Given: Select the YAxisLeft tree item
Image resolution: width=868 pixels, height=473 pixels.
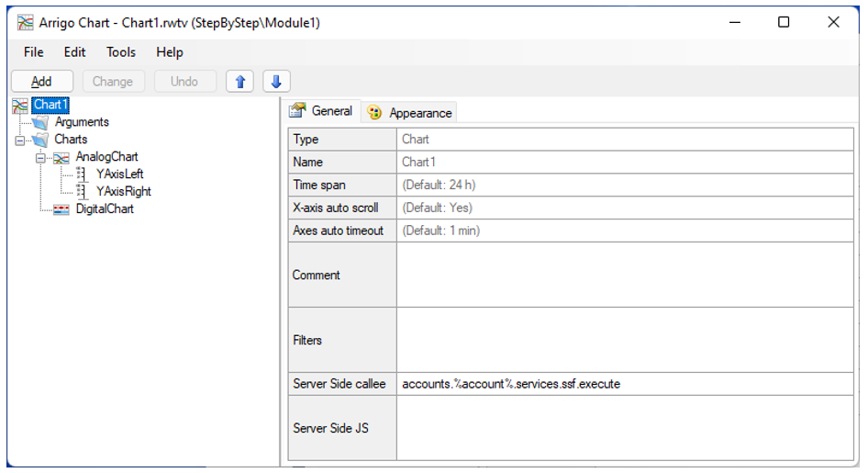Looking at the screenshot, I should click(x=119, y=174).
